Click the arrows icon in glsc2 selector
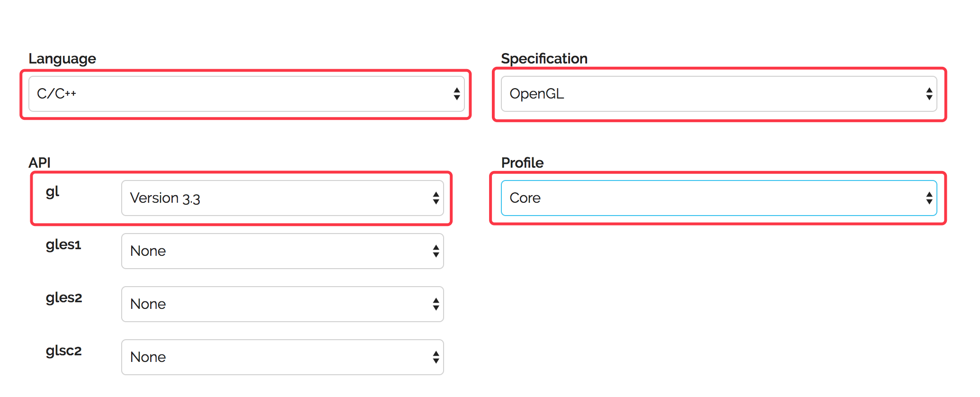980x397 pixels. click(x=436, y=357)
